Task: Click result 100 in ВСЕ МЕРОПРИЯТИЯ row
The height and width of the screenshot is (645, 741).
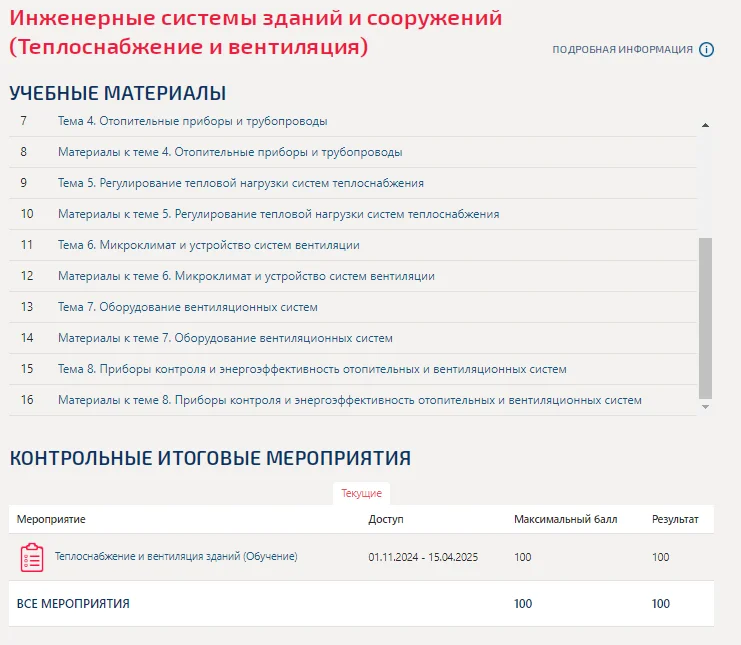Action: pos(660,604)
